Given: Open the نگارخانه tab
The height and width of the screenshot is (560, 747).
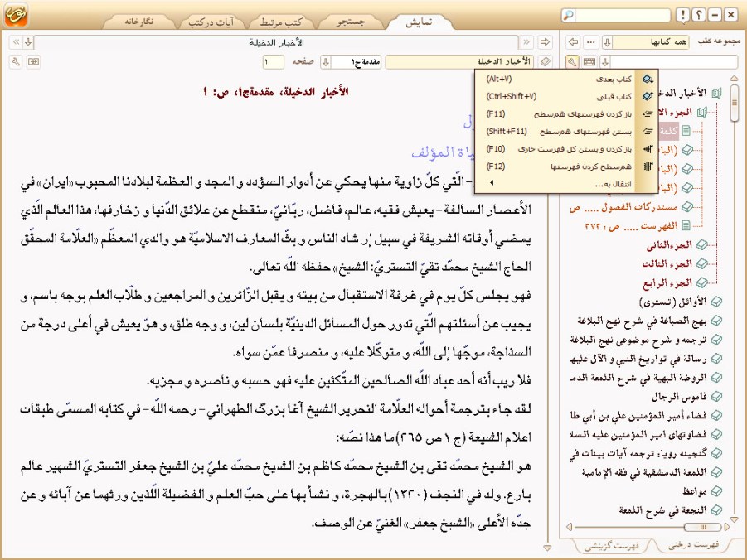Looking at the screenshot, I should 139,22.
